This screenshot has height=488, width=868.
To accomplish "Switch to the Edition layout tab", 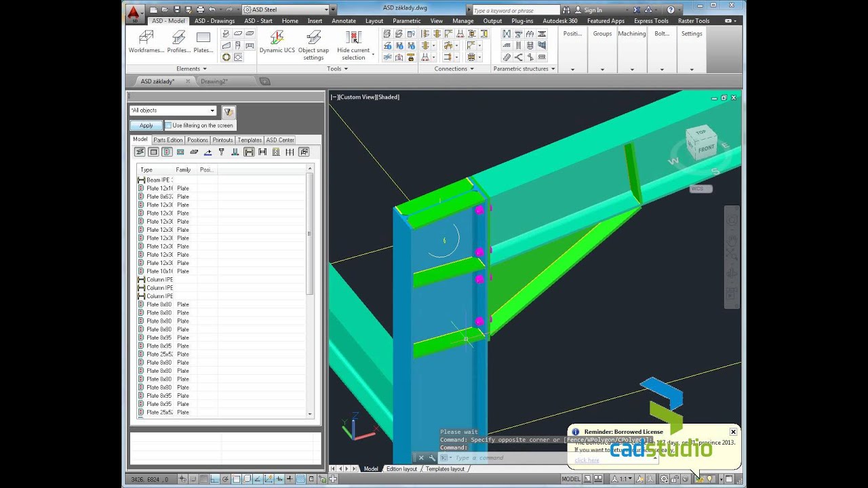I will pyautogui.click(x=401, y=469).
